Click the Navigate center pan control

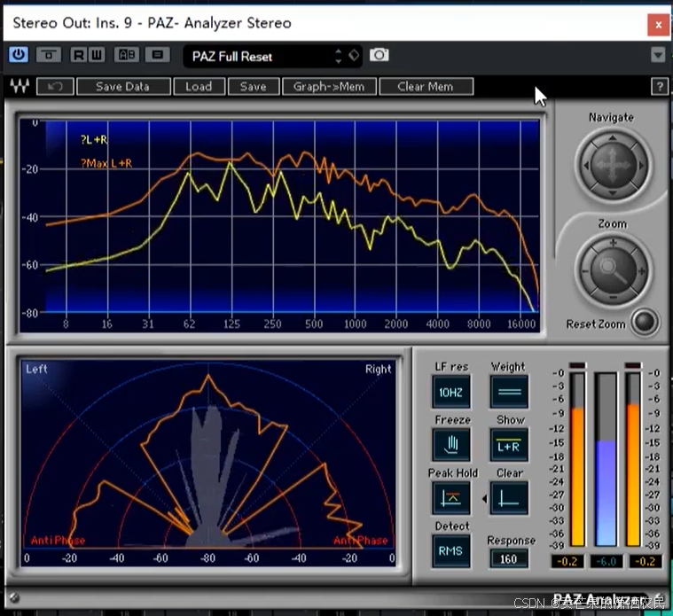tap(613, 165)
